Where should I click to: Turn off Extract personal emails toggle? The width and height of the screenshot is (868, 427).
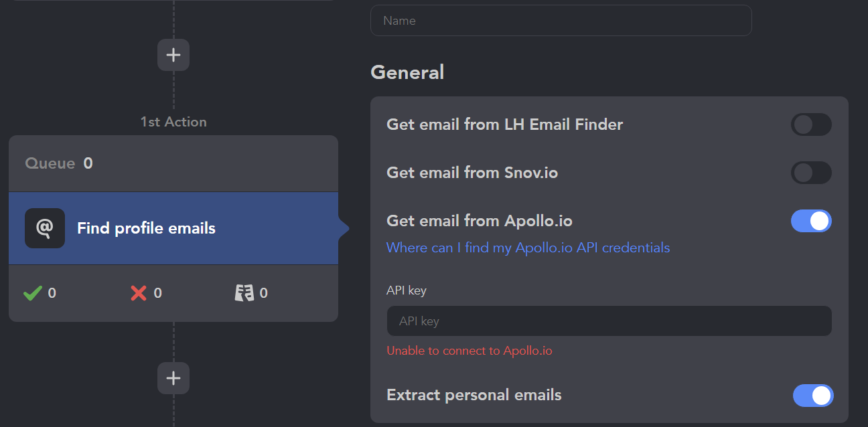pos(813,396)
